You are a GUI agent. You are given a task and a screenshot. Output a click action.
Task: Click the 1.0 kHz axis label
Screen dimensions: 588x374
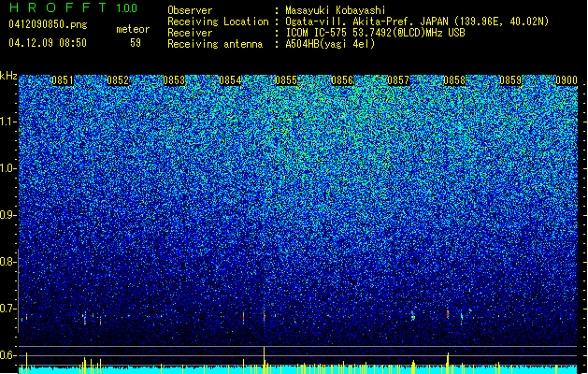pos(8,168)
